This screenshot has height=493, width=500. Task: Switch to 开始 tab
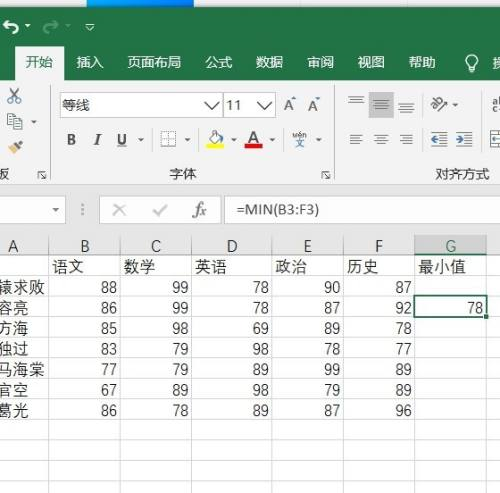pos(39,63)
